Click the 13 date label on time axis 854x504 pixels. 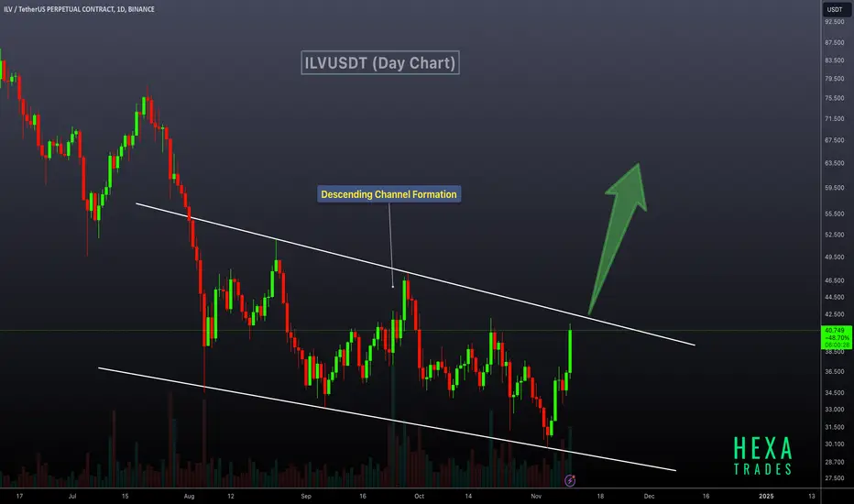coord(812,497)
